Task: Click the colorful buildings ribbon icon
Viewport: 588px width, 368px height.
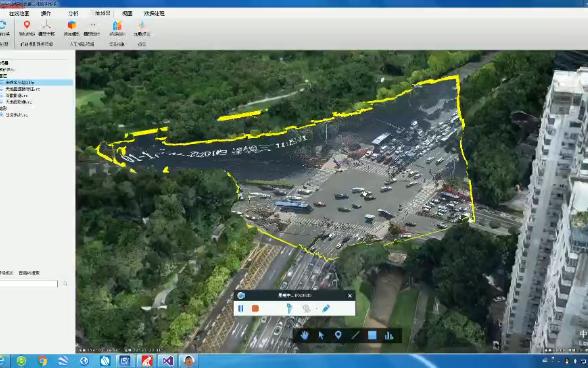Action: point(117,25)
